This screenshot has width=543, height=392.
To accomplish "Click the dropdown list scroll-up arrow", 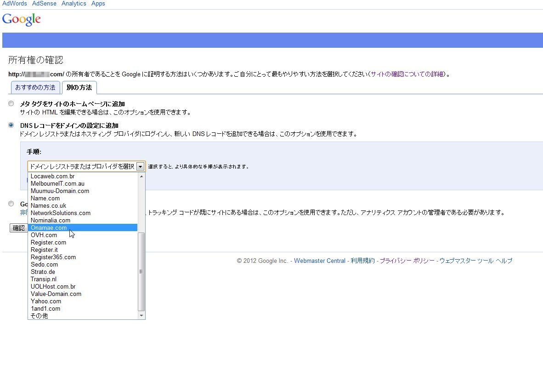I will click(x=141, y=176).
